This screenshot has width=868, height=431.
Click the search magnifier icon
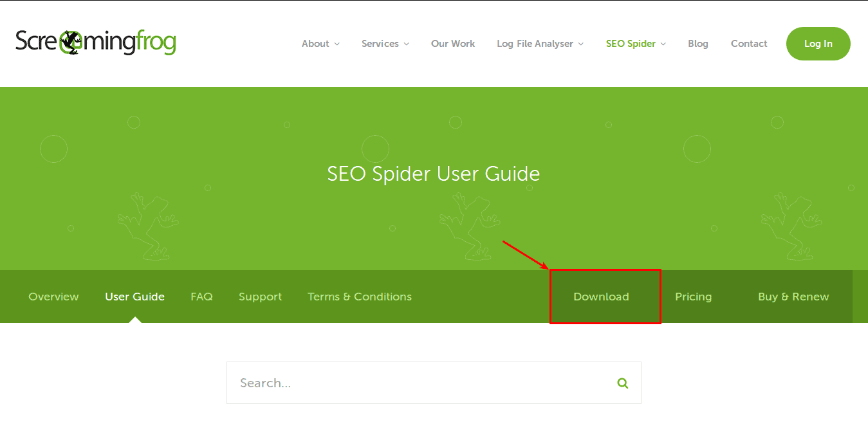(x=622, y=383)
